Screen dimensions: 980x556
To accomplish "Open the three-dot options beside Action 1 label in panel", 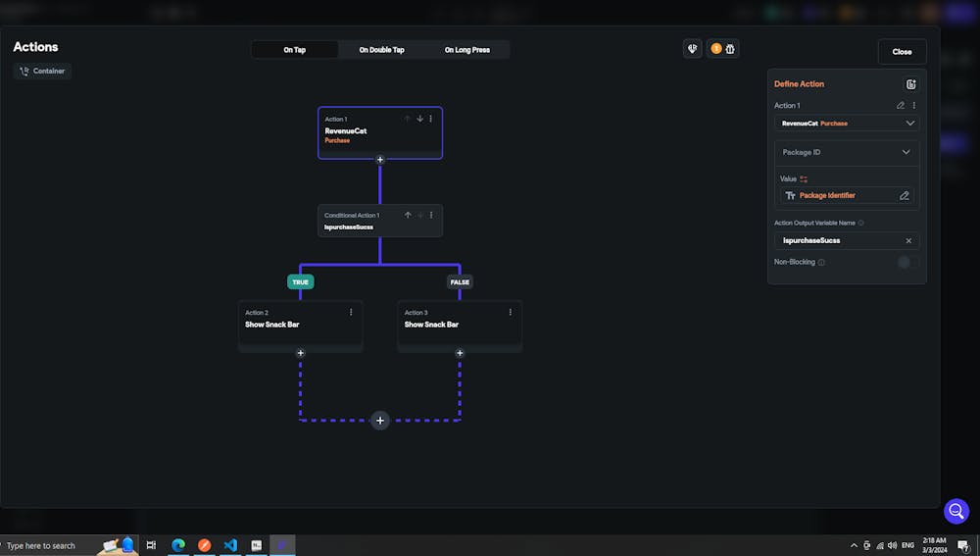I will [x=914, y=106].
